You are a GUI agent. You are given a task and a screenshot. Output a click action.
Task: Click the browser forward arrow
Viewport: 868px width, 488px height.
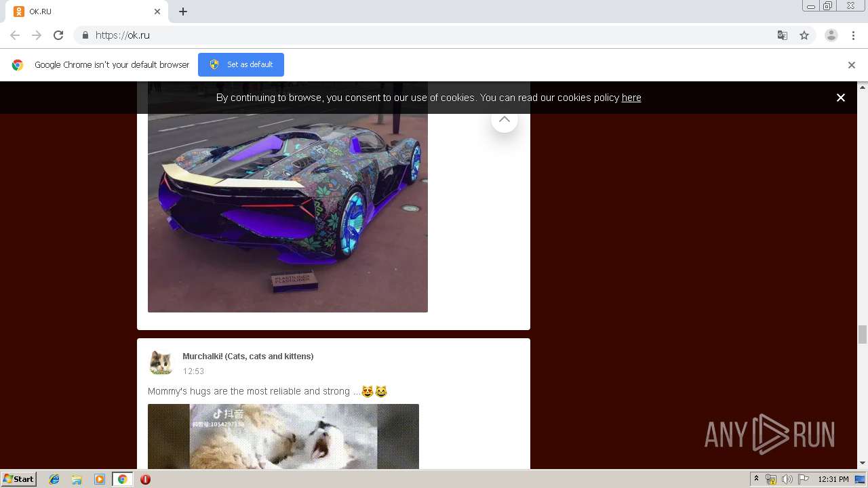[37, 35]
